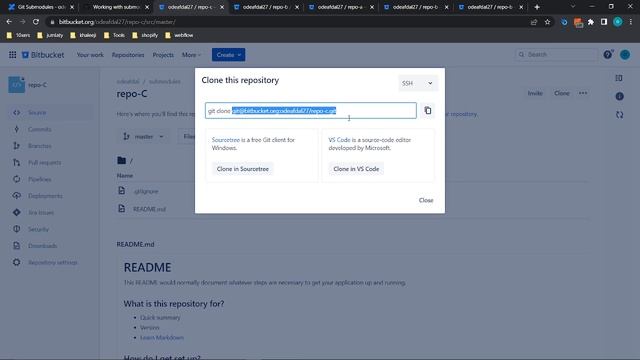The image size is (640, 360).
Task: Reload the page
Action: coord(36,22)
